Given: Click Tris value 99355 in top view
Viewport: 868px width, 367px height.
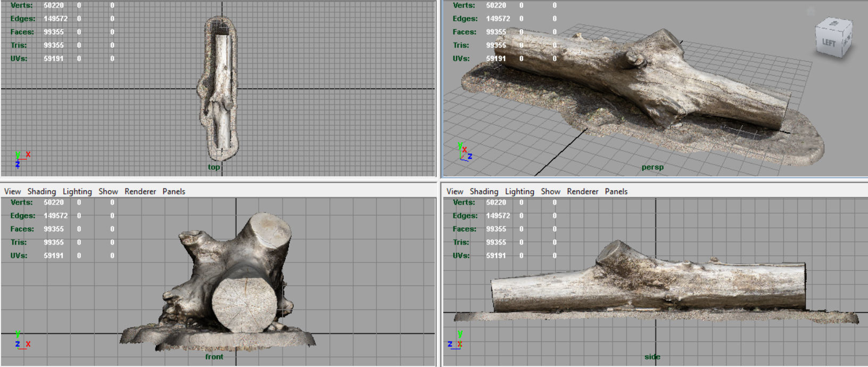Looking at the screenshot, I should coord(54,45).
